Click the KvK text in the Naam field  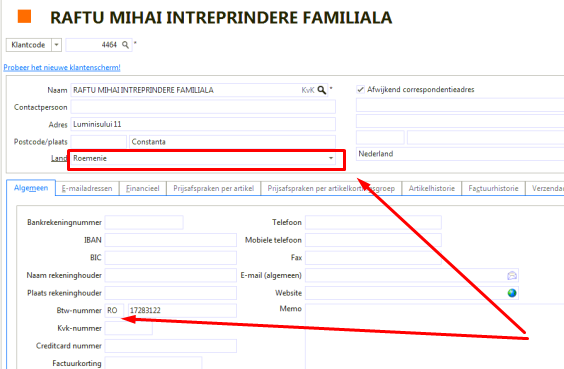(x=308, y=90)
